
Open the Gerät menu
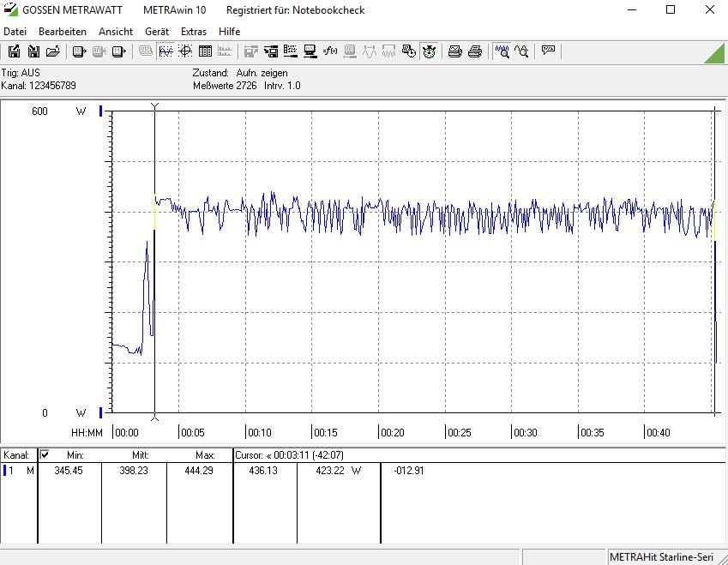(x=157, y=31)
